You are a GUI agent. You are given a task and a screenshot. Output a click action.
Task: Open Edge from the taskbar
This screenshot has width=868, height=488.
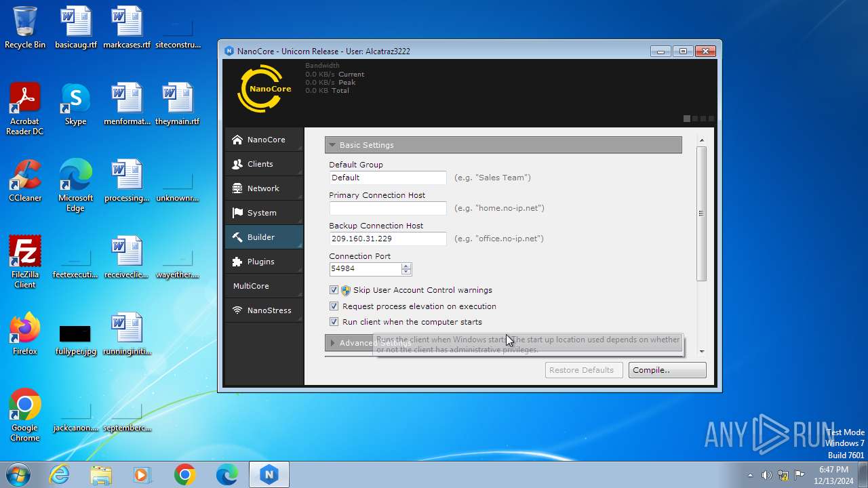click(x=226, y=474)
